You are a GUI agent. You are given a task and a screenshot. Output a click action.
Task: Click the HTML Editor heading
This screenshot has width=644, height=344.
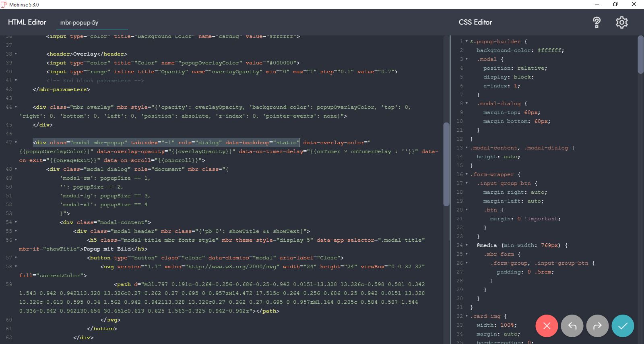pyautogui.click(x=27, y=22)
